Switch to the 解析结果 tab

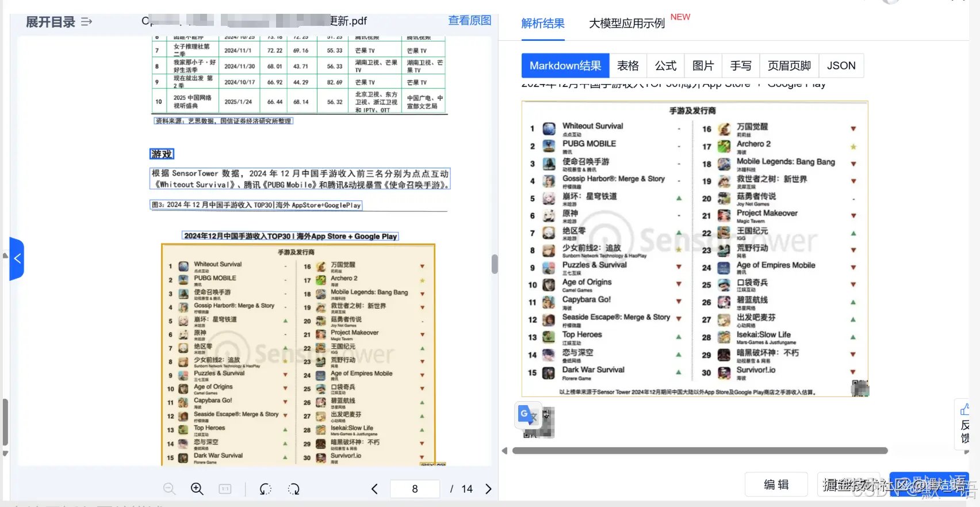543,24
